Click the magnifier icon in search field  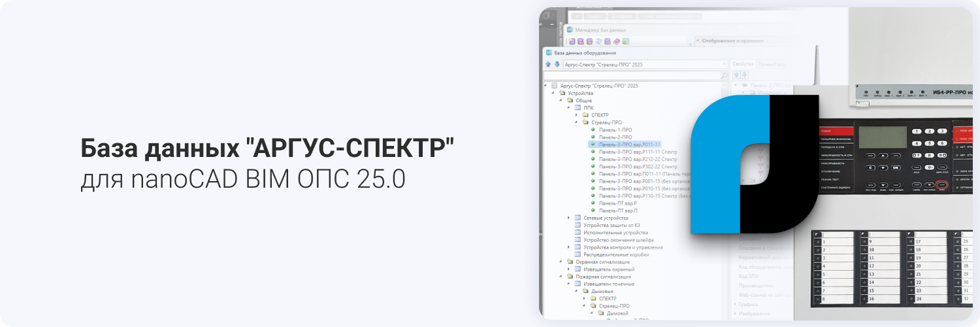[x=723, y=76]
